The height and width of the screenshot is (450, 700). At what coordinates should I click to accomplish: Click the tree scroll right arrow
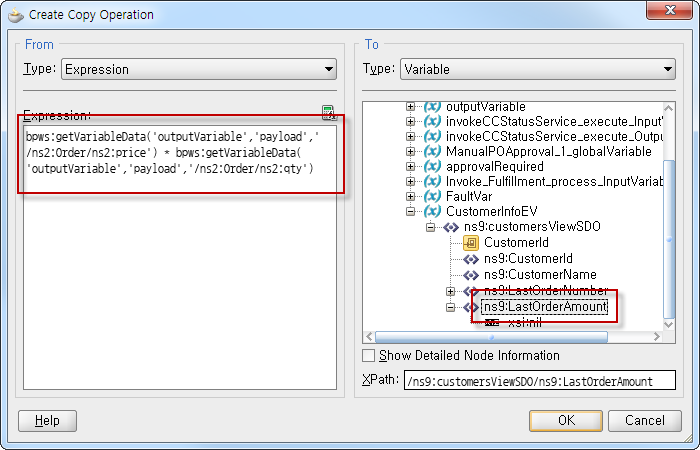pyautogui.click(x=656, y=337)
